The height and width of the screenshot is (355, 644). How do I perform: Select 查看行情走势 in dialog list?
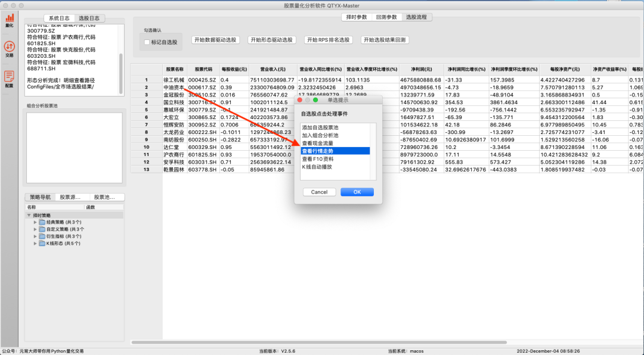[x=335, y=151]
